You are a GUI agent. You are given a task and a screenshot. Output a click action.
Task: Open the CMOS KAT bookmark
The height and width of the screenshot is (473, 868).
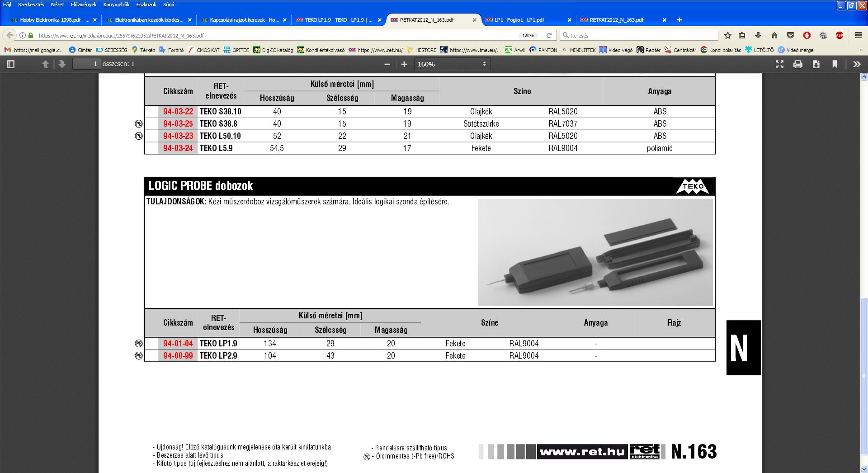coord(204,50)
